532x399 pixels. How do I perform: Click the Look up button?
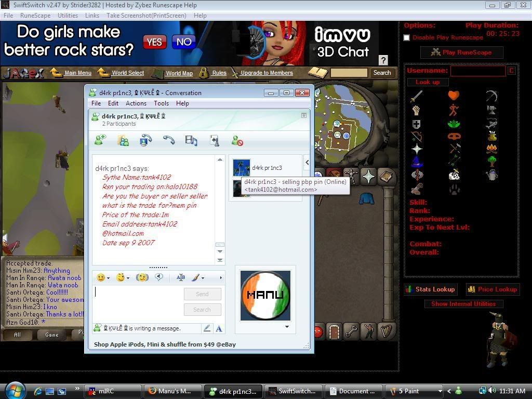click(x=428, y=82)
